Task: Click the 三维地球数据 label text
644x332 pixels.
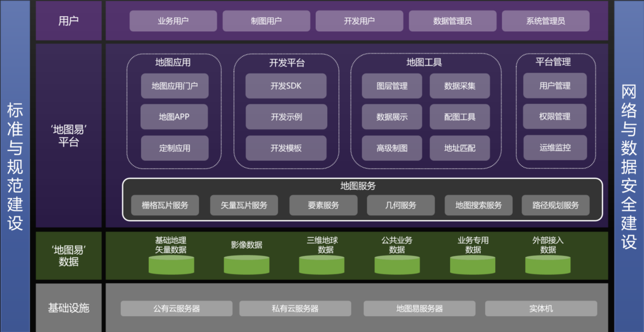Action: pyautogui.click(x=322, y=245)
